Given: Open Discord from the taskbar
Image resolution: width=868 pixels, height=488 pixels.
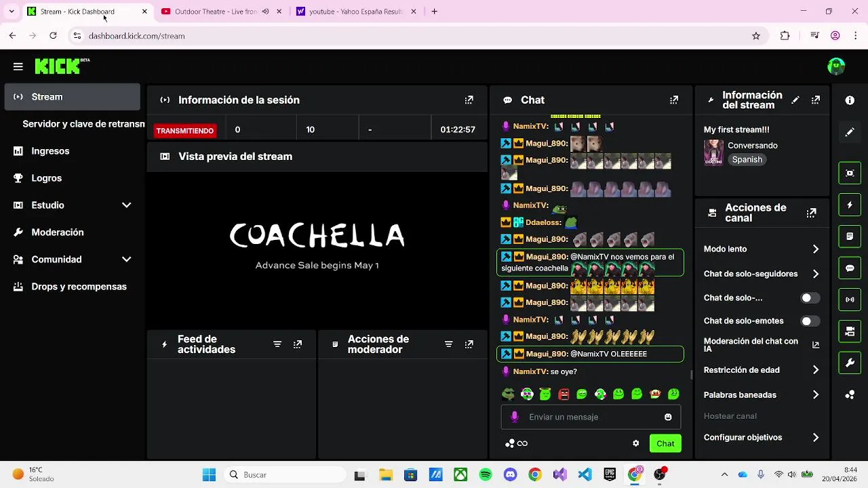Looking at the screenshot, I should coord(511,475).
